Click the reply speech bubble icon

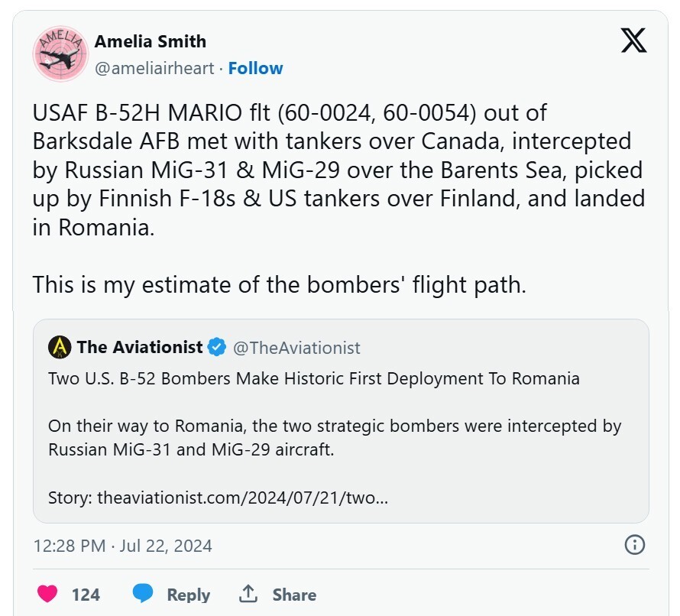point(142,594)
